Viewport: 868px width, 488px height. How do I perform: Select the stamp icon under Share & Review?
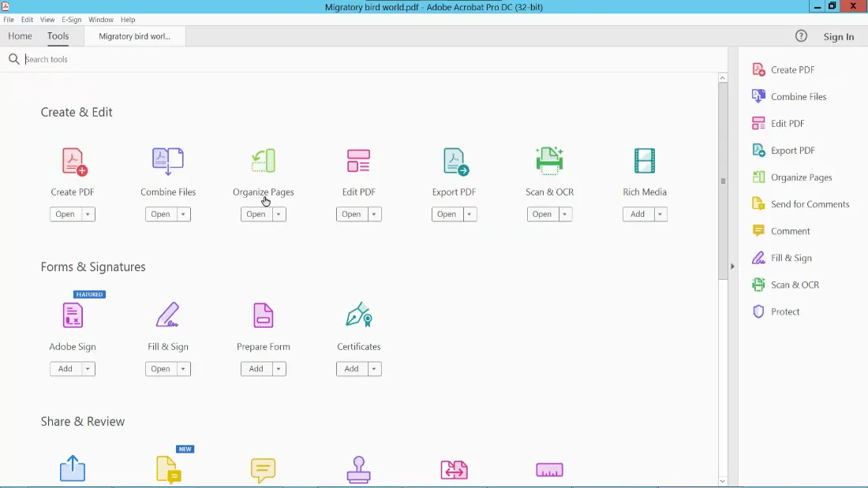pyautogui.click(x=358, y=471)
